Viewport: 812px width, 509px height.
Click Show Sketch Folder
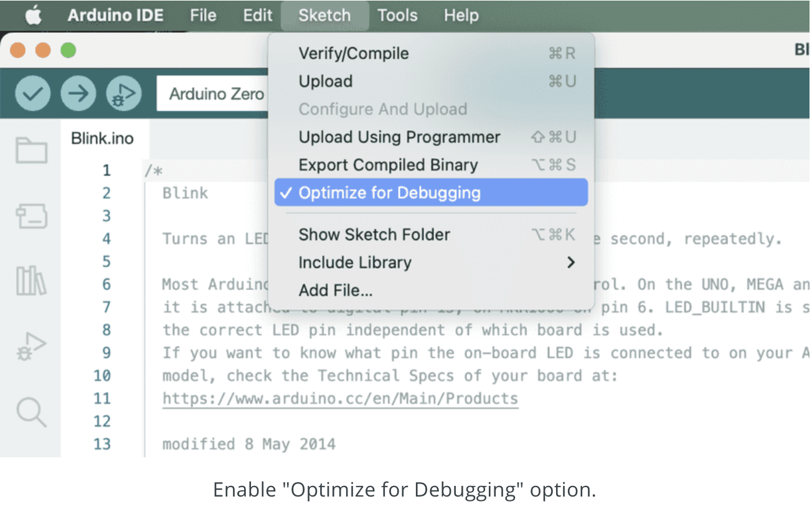374,235
